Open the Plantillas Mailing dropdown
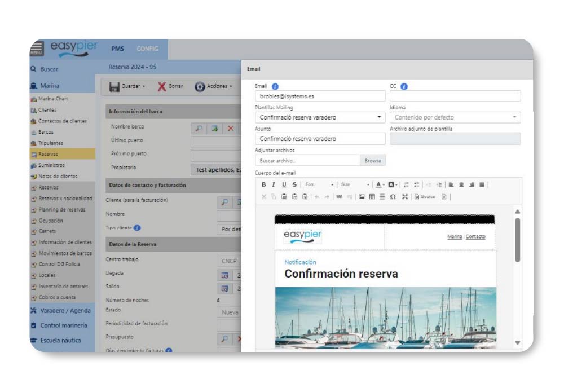 pos(320,117)
